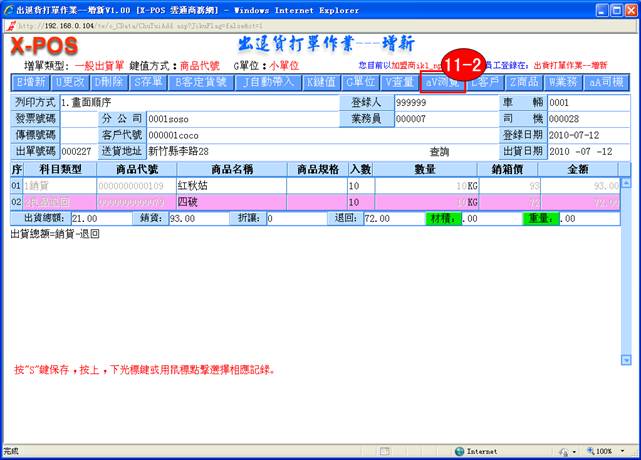Image resolution: width=641 pixels, height=460 pixels.
Task: Save using the S存單 button
Action: [148, 82]
